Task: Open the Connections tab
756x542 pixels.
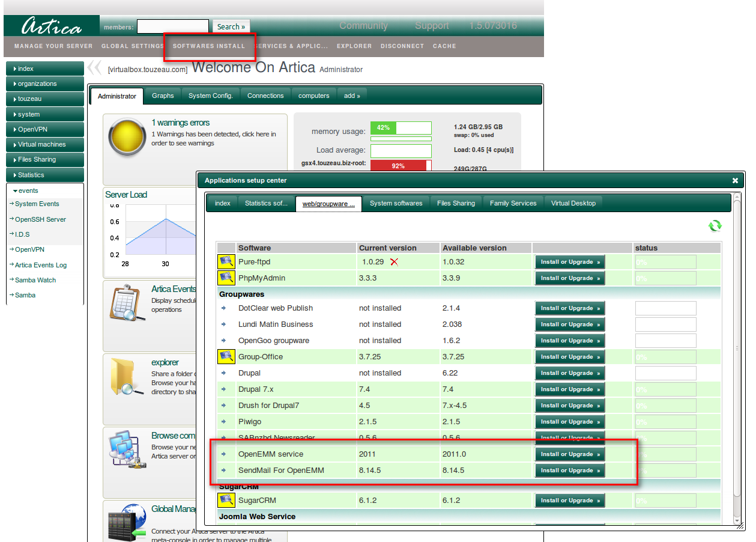Action: click(x=265, y=96)
